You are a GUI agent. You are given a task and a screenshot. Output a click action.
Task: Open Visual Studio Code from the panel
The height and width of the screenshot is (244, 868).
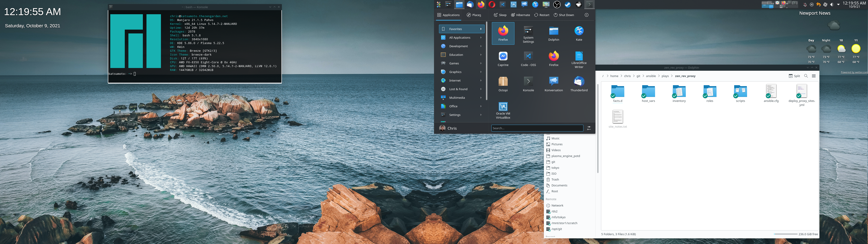coord(502,4)
